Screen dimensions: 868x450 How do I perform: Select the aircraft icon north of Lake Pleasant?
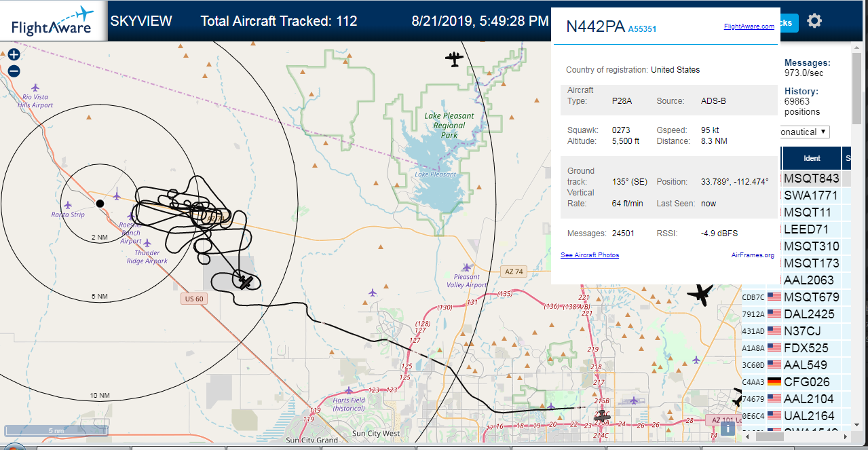pos(454,59)
